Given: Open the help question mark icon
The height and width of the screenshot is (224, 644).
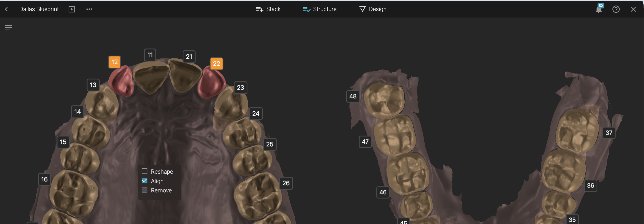Looking at the screenshot, I should [616, 9].
